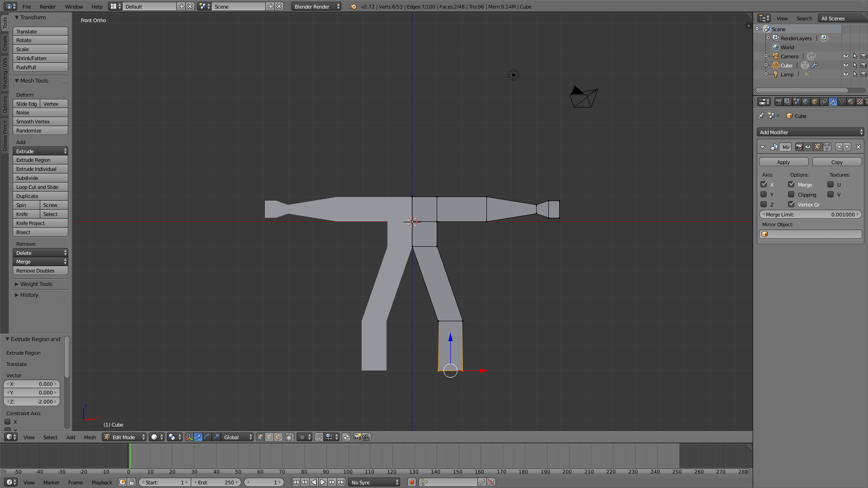Open the World properties tab icon
868x488 pixels.
coord(806,102)
